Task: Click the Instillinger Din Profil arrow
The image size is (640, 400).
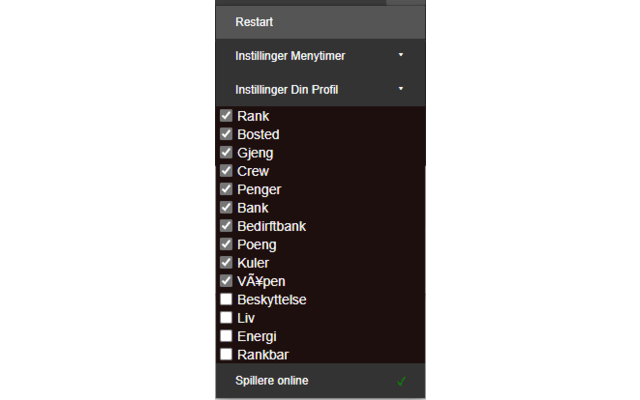Action: (400, 88)
